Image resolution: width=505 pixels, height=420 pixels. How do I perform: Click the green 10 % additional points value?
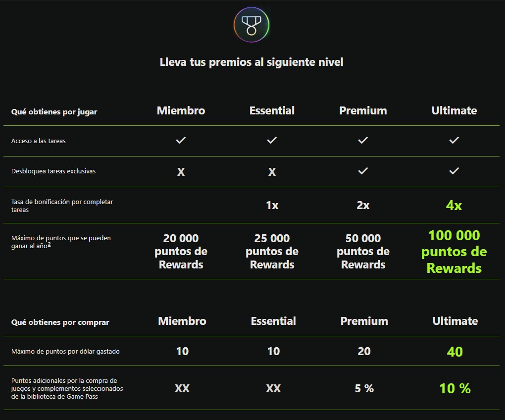click(x=455, y=388)
